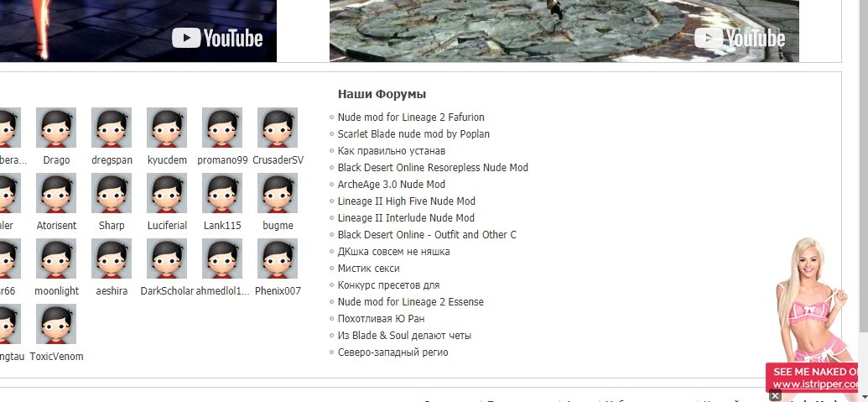The image size is (868, 402).
Task: Open 'ArcheAge 3.0 Nude Mod' forum link
Action: (x=392, y=185)
